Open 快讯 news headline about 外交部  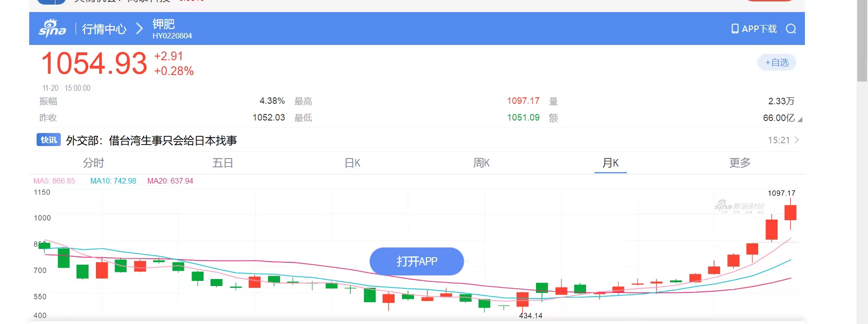click(x=151, y=140)
